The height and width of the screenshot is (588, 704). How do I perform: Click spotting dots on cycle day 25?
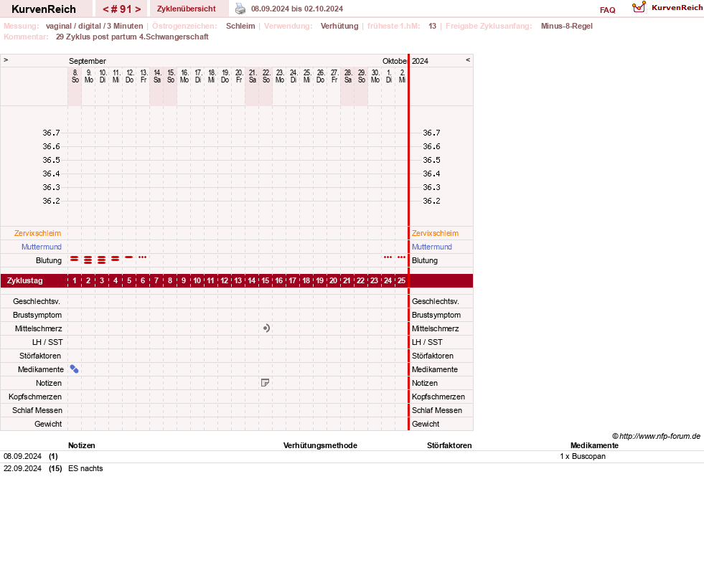click(401, 257)
